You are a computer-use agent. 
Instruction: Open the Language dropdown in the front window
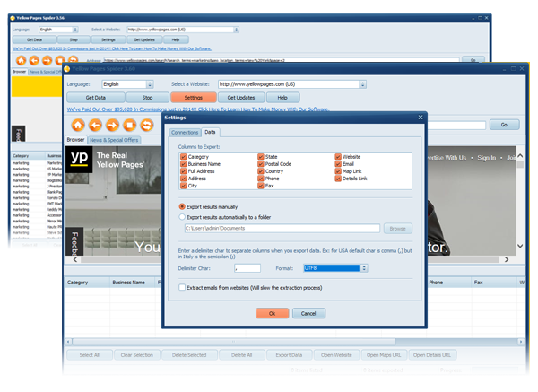[x=150, y=84]
